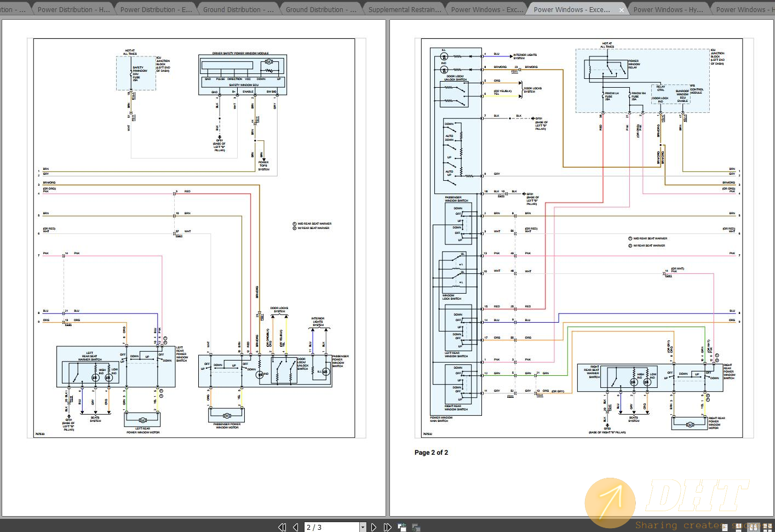This screenshot has height=532, width=775.
Task: Select continuous scrolling layout icon
Action: pyautogui.click(x=739, y=527)
